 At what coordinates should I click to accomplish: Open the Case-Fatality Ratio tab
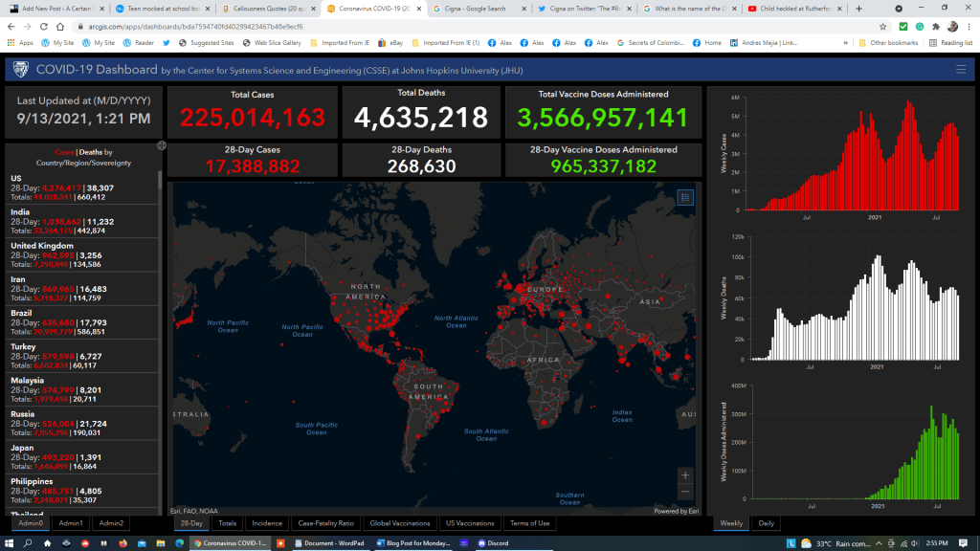[326, 523]
